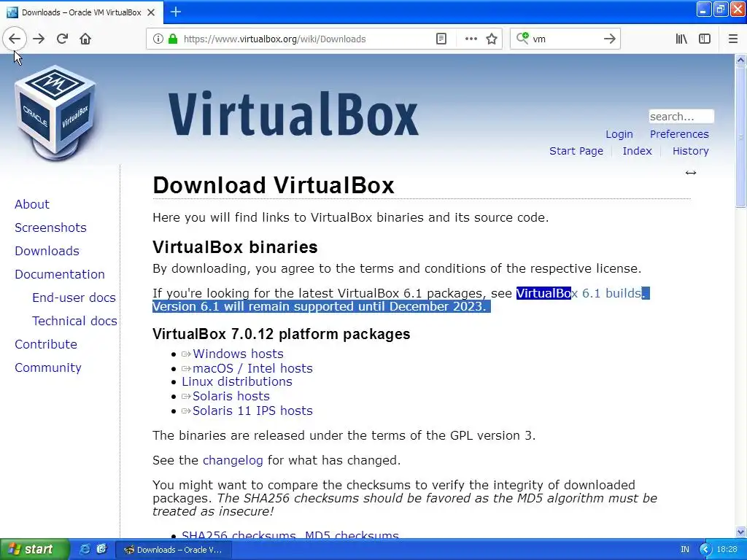
Task: Bookmark this page with the star icon
Action: pyautogui.click(x=492, y=39)
